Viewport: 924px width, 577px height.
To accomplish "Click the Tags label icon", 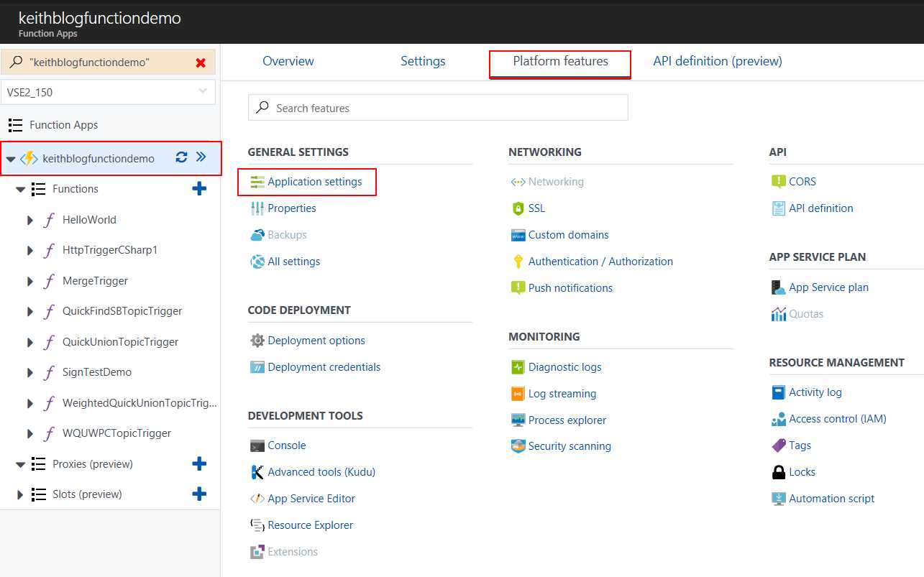I will [x=778, y=446].
